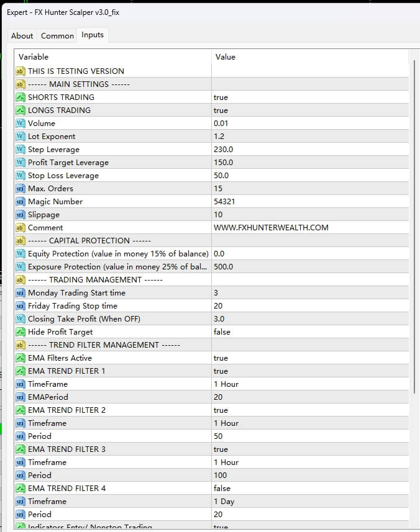Click the icon beside Monday Trading Start time
Viewport: 420px width, 532px height.
(x=21, y=293)
